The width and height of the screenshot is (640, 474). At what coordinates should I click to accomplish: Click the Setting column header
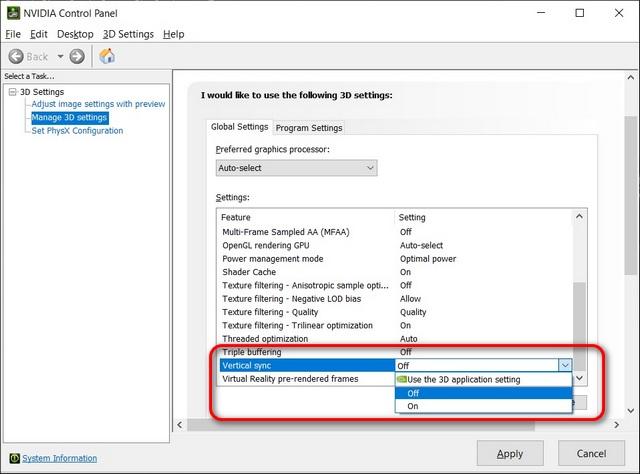click(484, 217)
